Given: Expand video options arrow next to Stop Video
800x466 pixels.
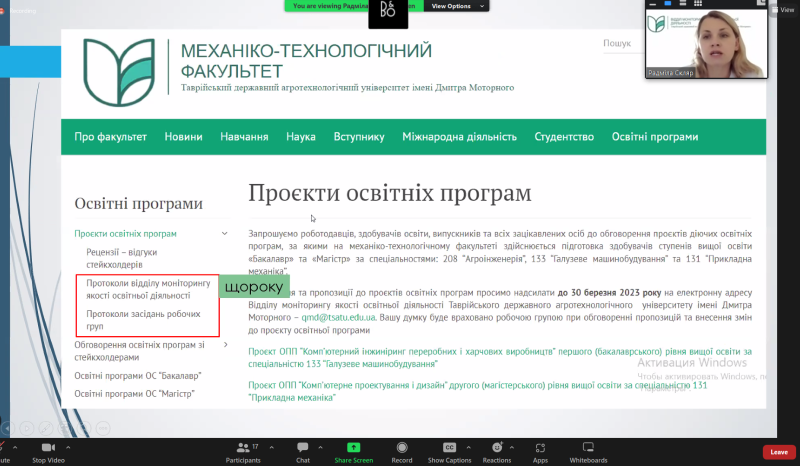Looking at the screenshot, I should [68, 448].
